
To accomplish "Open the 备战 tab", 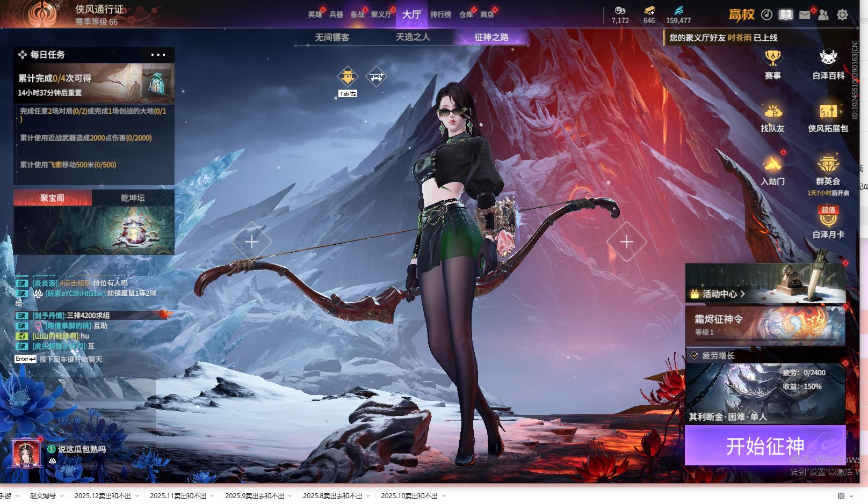I will [x=358, y=14].
